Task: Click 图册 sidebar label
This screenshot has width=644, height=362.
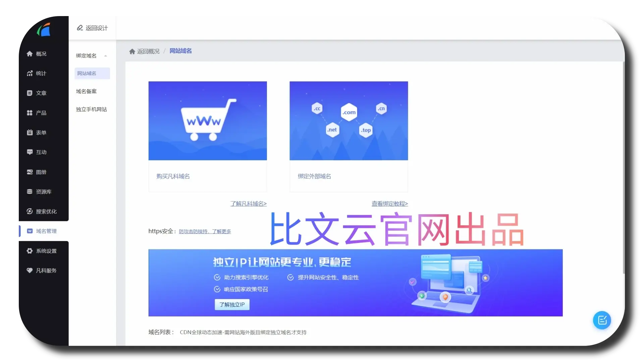Action: pos(41,172)
